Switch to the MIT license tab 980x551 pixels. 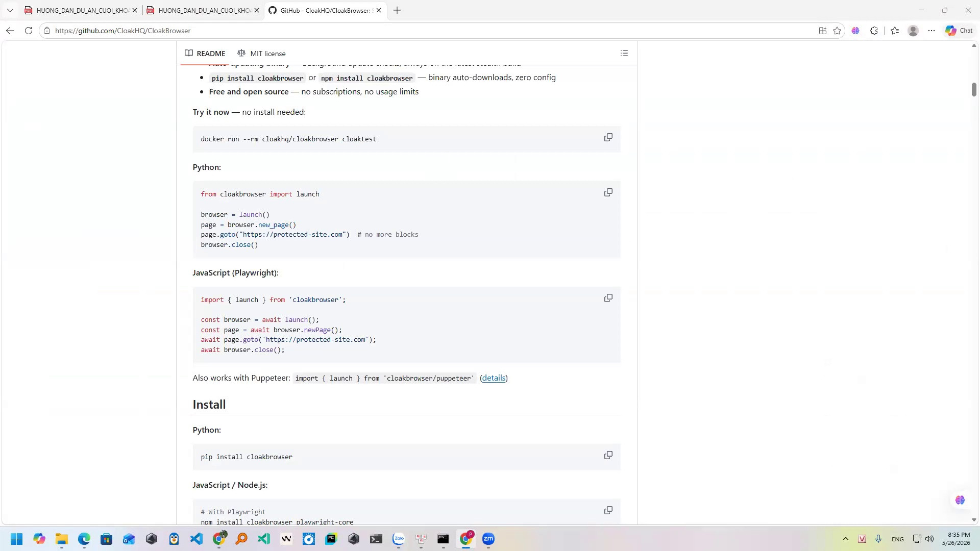[262, 54]
